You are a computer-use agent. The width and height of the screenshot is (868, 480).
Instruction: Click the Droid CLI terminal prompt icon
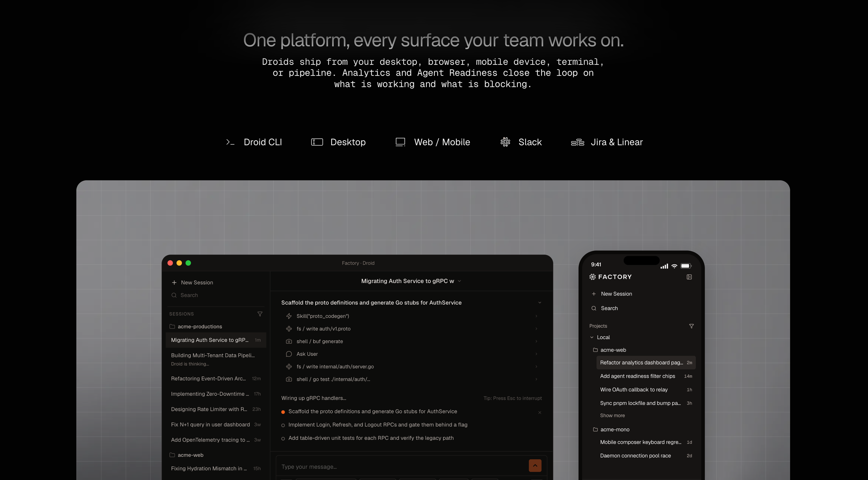pyautogui.click(x=230, y=142)
